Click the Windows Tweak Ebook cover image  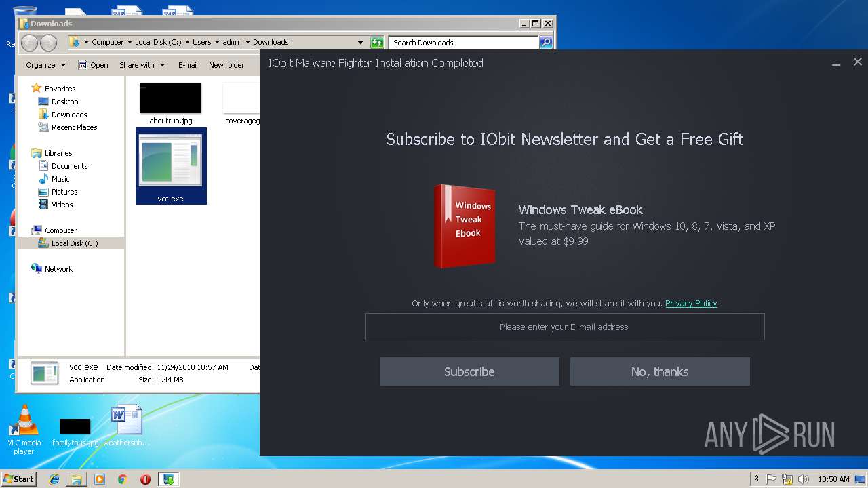click(x=465, y=226)
